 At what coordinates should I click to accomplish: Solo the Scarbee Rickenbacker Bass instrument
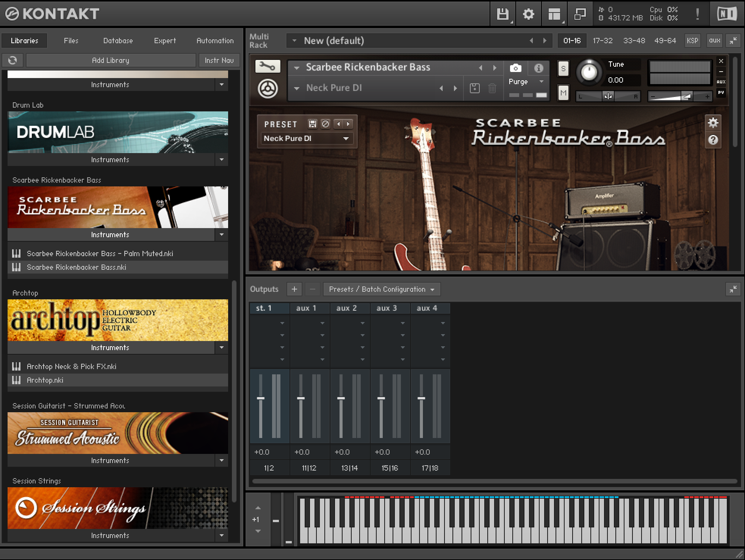[x=563, y=69]
